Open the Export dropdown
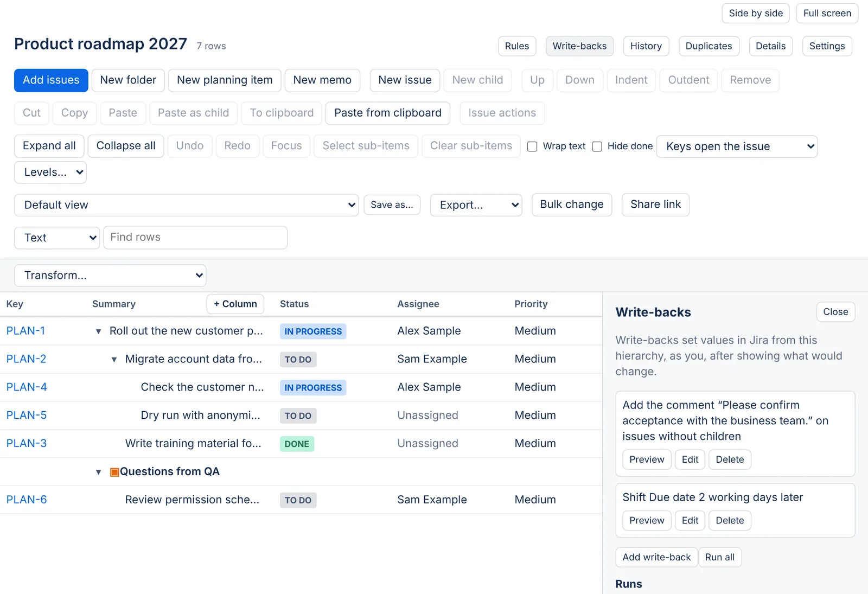The width and height of the screenshot is (868, 594). [x=476, y=205]
